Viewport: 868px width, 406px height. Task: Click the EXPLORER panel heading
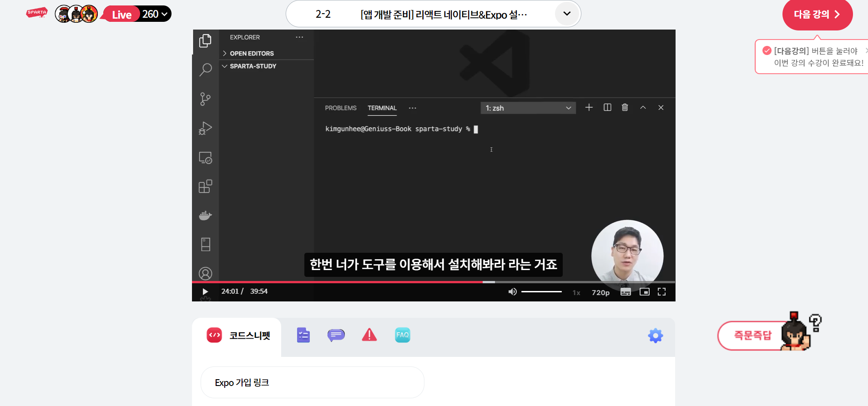pyautogui.click(x=245, y=37)
